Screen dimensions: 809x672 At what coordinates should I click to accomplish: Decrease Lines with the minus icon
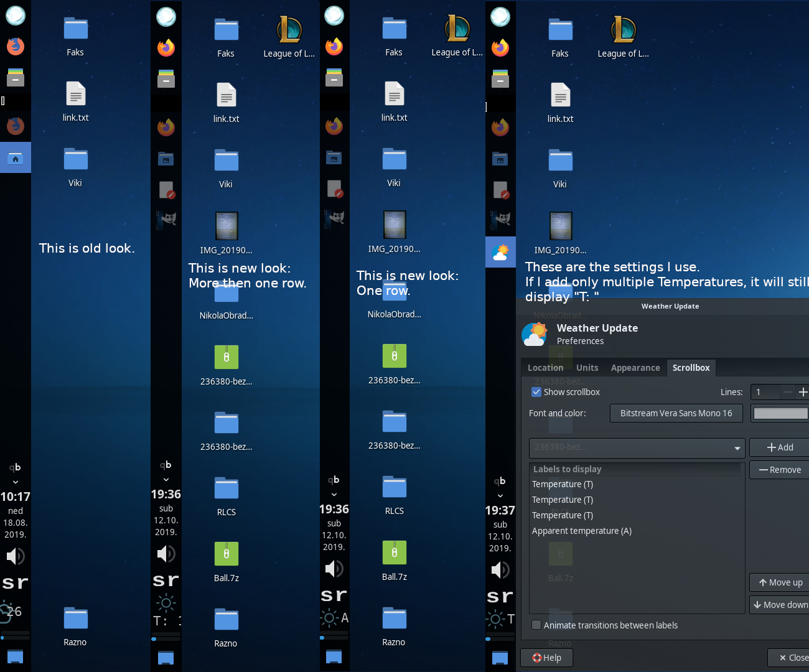(787, 392)
